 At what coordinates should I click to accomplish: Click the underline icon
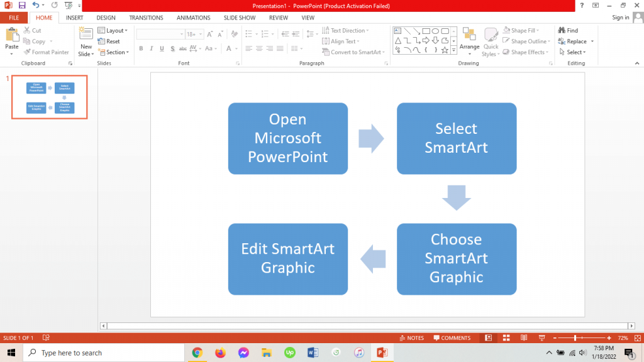[x=161, y=48]
